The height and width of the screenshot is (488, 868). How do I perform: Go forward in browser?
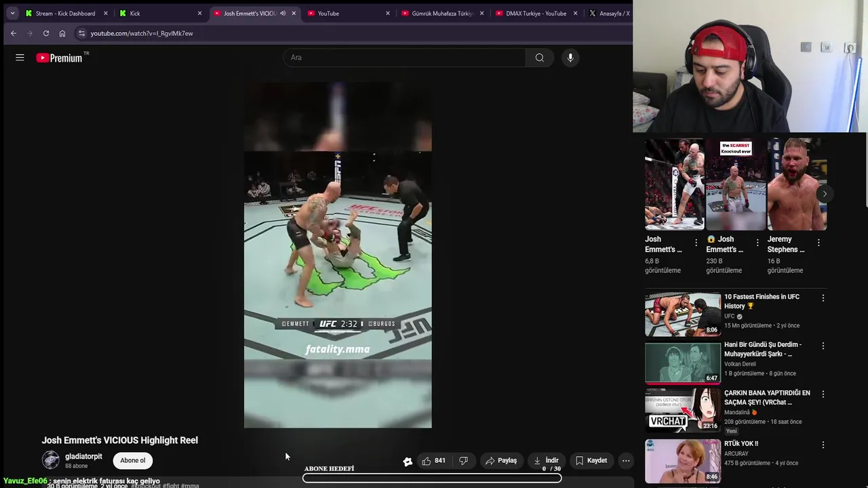click(30, 33)
